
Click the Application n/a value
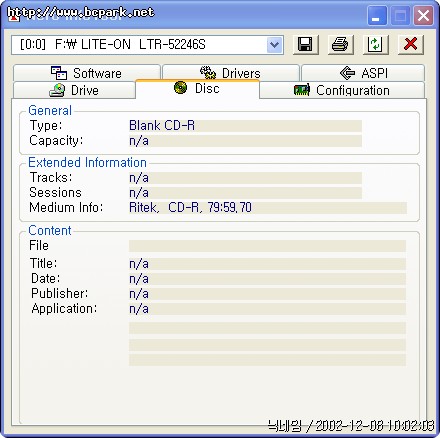coord(267,309)
